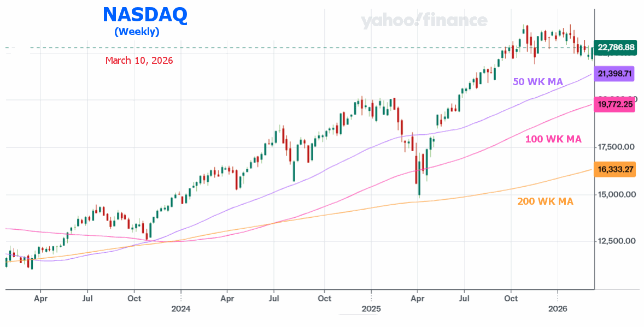Viewport: 644px width, 327px height.
Task: Click the green 22,786.88 current price tag
Action: (616, 48)
